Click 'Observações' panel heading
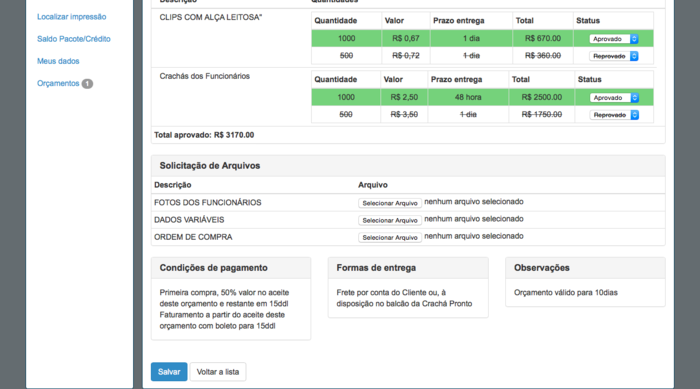Viewport: 700px width, 389px height. pos(542,268)
